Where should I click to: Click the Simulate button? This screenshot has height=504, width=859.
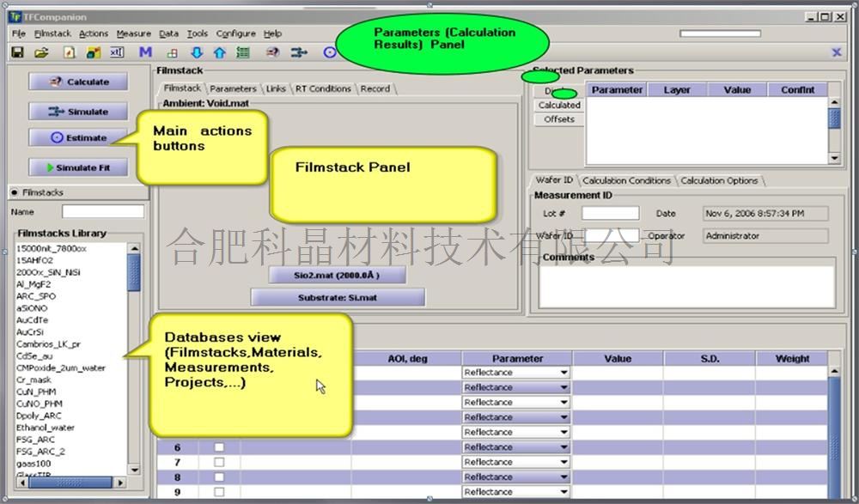point(78,112)
